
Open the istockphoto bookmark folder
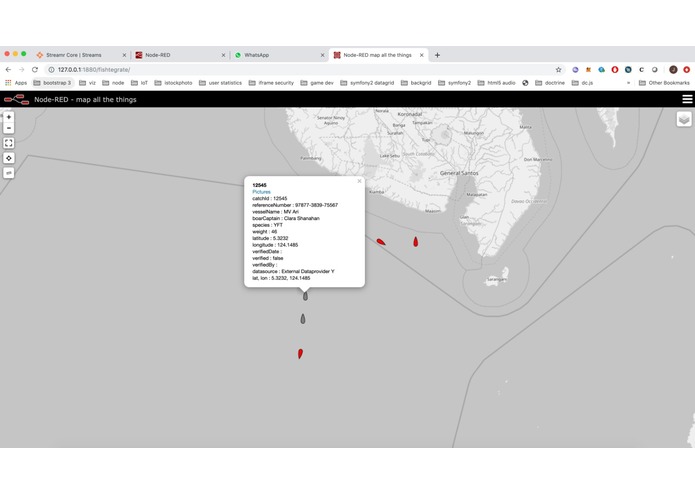pyautogui.click(x=173, y=83)
